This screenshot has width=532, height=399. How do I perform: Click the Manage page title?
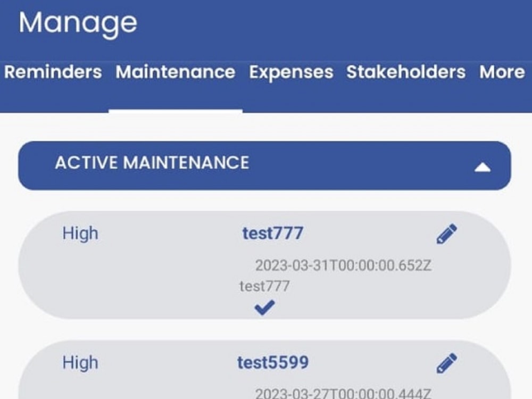[x=78, y=22]
